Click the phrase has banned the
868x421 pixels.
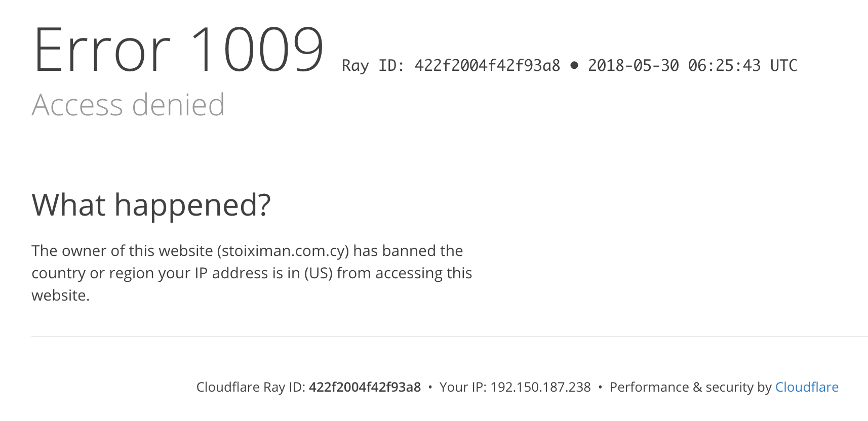408,251
